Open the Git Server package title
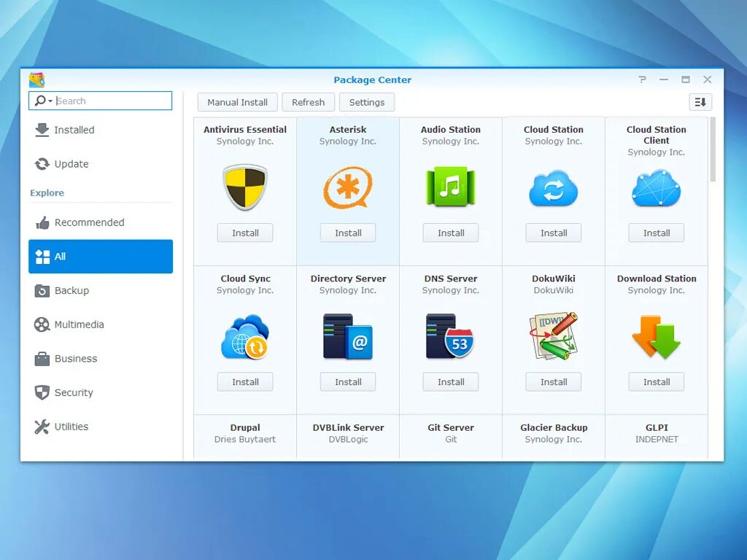The height and width of the screenshot is (560, 747). click(x=451, y=427)
